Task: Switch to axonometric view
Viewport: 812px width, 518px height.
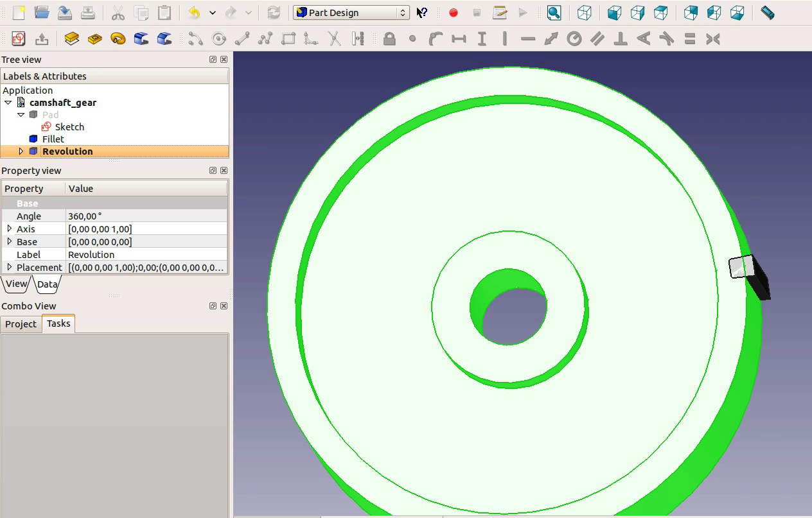Action: click(x=583, y=12)
